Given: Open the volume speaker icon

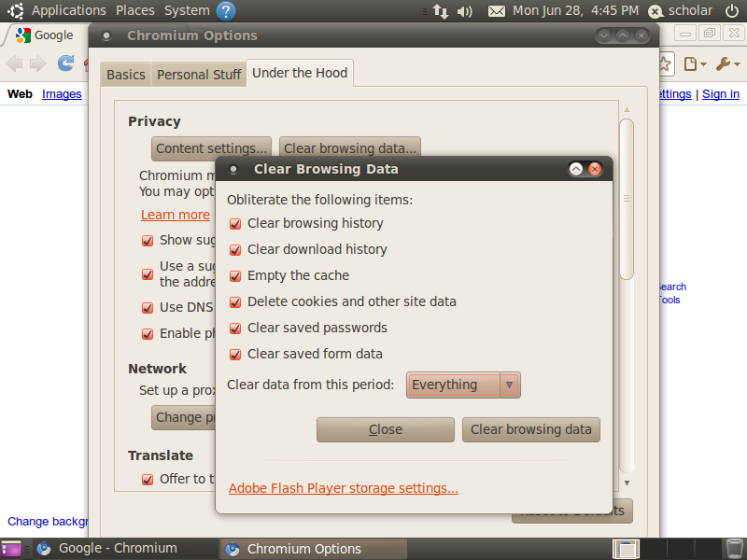Looking at the screenshot, I should tap(464, 11).
